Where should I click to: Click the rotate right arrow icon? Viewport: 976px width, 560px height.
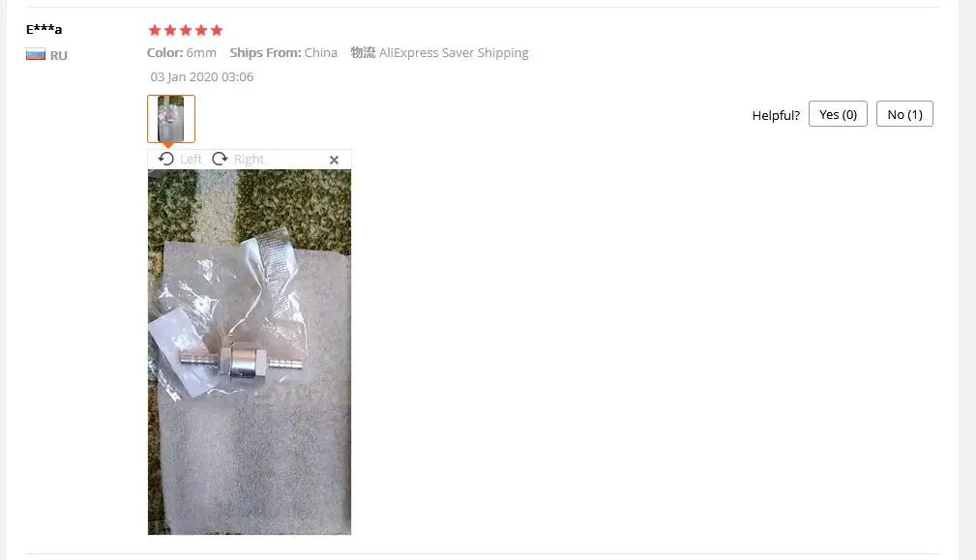click(x=220, y=160)
